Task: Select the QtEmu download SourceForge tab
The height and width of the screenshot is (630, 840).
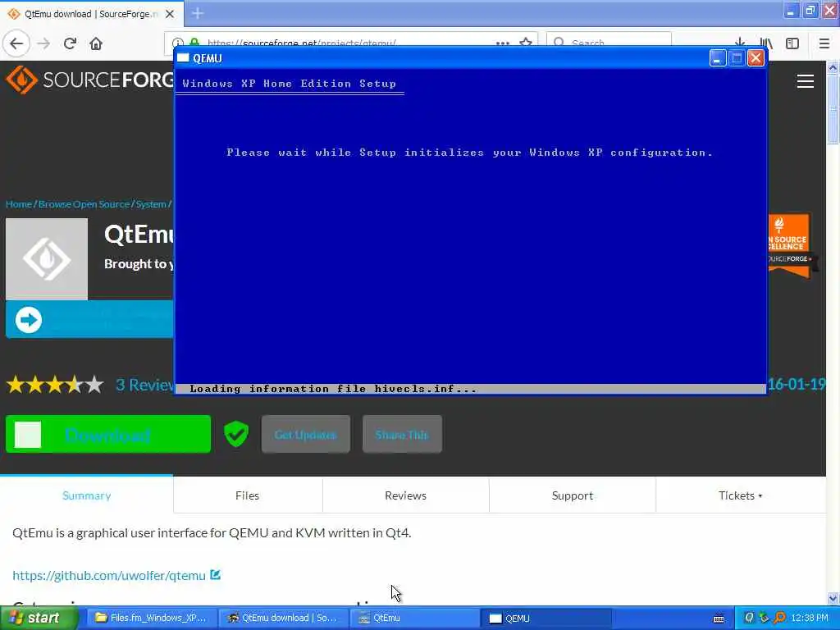Action: point(91,14)
